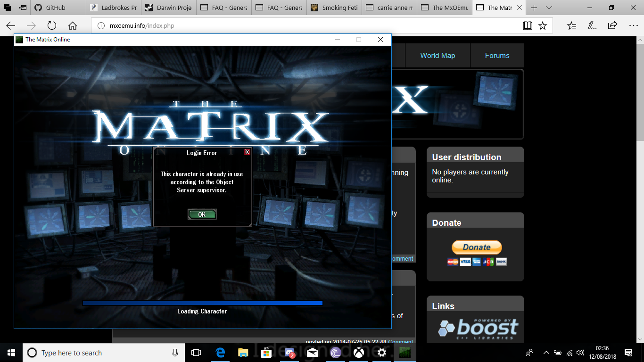Screen dimensions: 644x362
Task: Click the add notes pen icon
Action: [592, 26]
